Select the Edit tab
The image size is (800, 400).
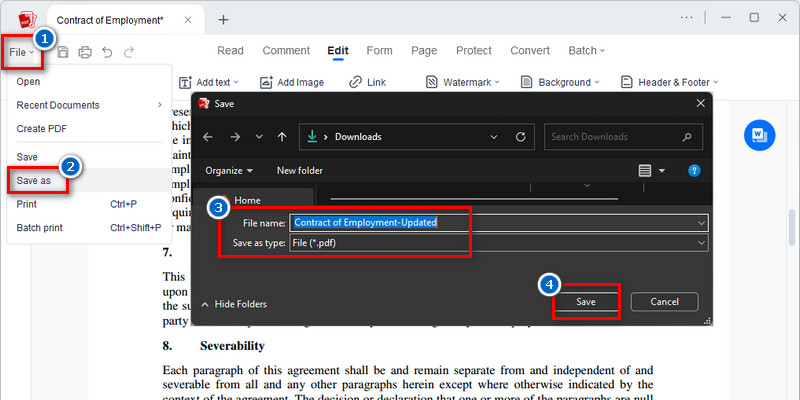tap(338, 51)
